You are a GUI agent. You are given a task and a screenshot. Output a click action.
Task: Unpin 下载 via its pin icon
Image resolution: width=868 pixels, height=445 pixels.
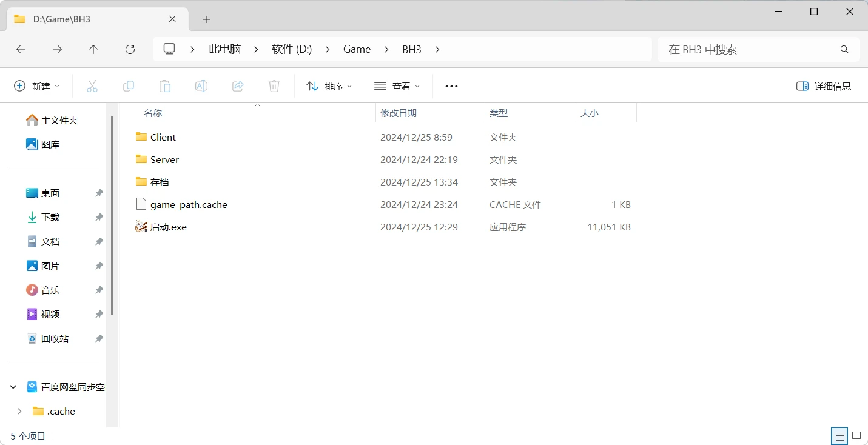pos(99,217)
